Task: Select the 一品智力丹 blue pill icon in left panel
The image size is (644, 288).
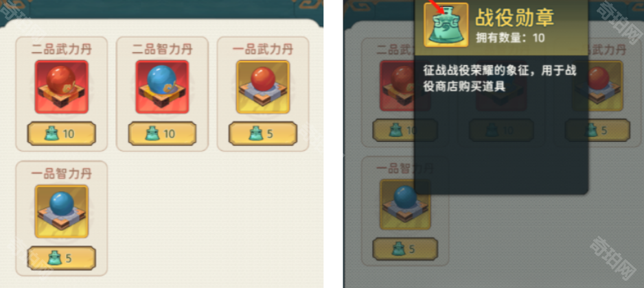Action: (62, 211)
